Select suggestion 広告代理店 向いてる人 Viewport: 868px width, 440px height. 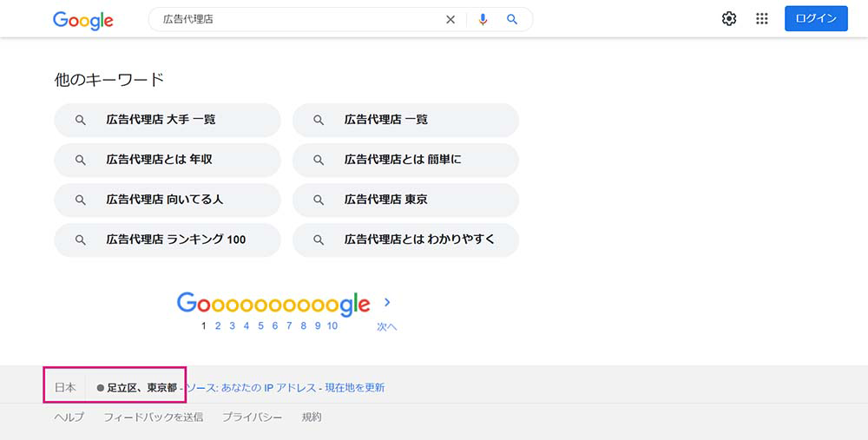(168, 200)
